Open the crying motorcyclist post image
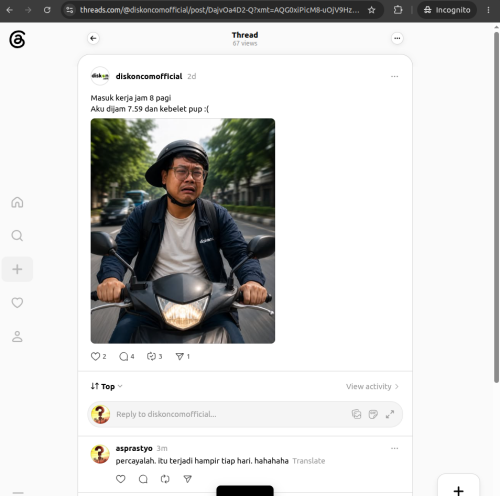The image size is (500, 496). click(x=183, y=231)
